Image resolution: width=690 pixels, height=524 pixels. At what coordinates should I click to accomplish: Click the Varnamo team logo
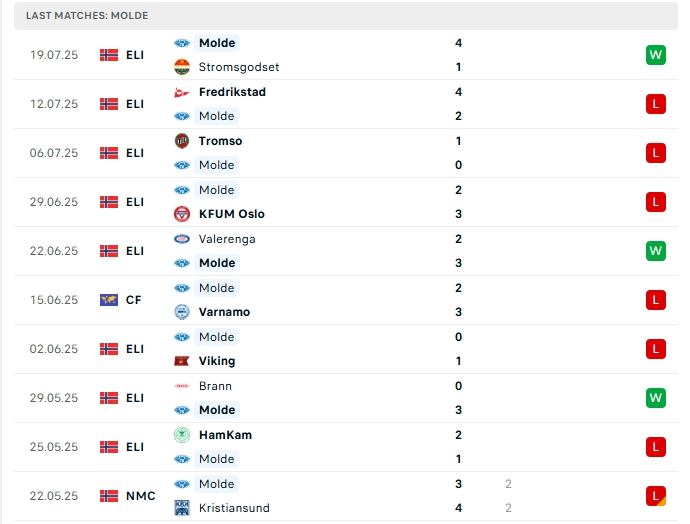[182, 312]
